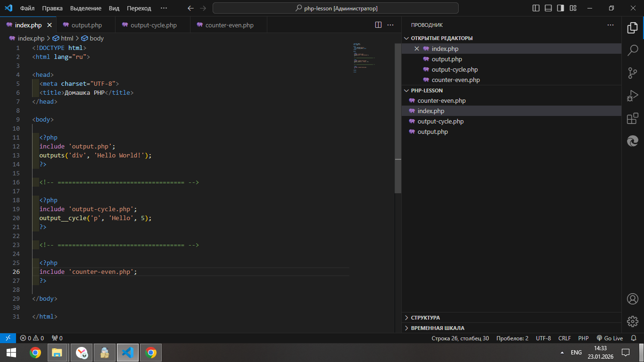Screen dimensions: 644x362
Task: Toggle the primary sidebar layout button
Action: tap(536, 8)
